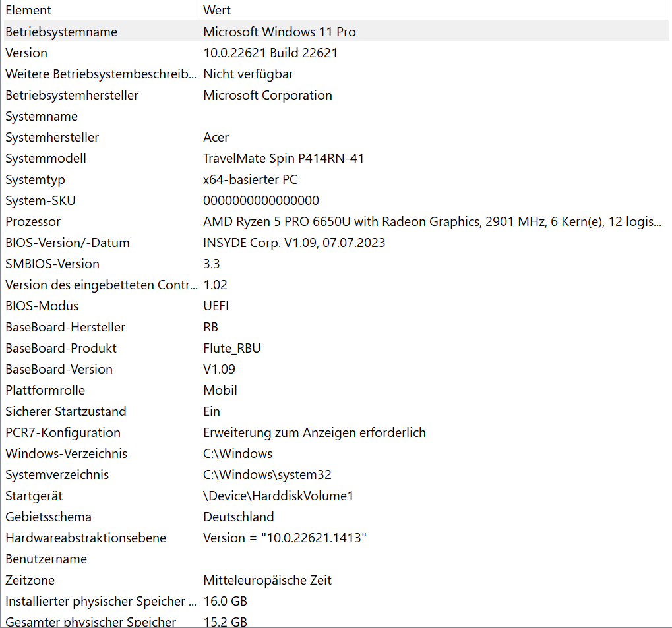Click the RB manufacturer value

coord(210,328)
